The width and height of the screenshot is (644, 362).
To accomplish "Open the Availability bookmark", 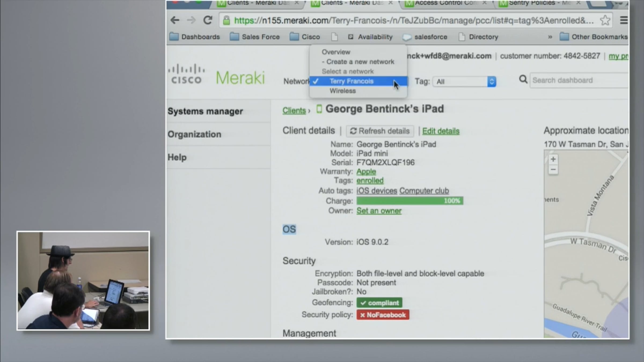I will pos(370,37).
